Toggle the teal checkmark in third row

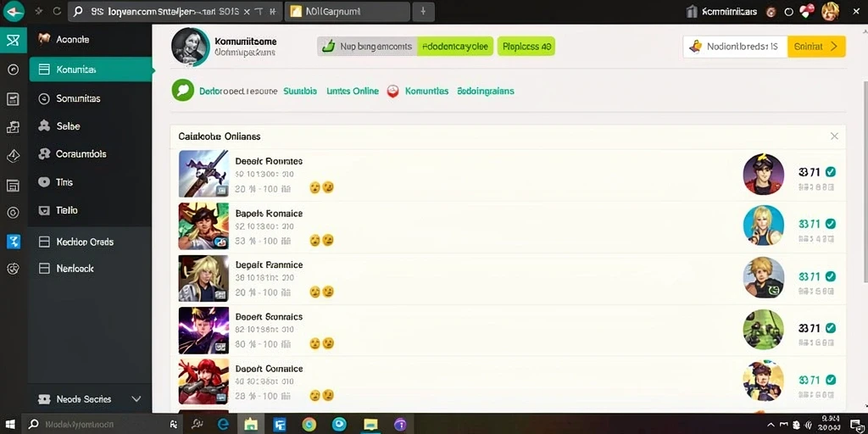[830, 275]
